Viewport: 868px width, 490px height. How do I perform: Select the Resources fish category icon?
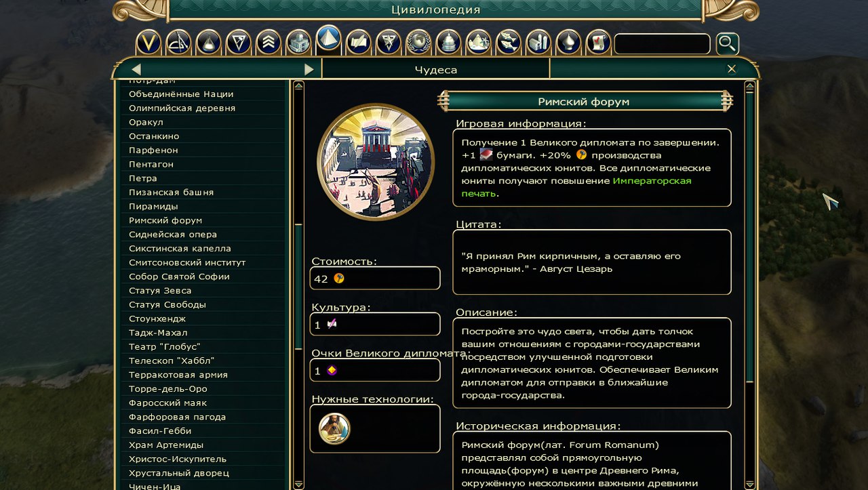(x=509, y=43)
